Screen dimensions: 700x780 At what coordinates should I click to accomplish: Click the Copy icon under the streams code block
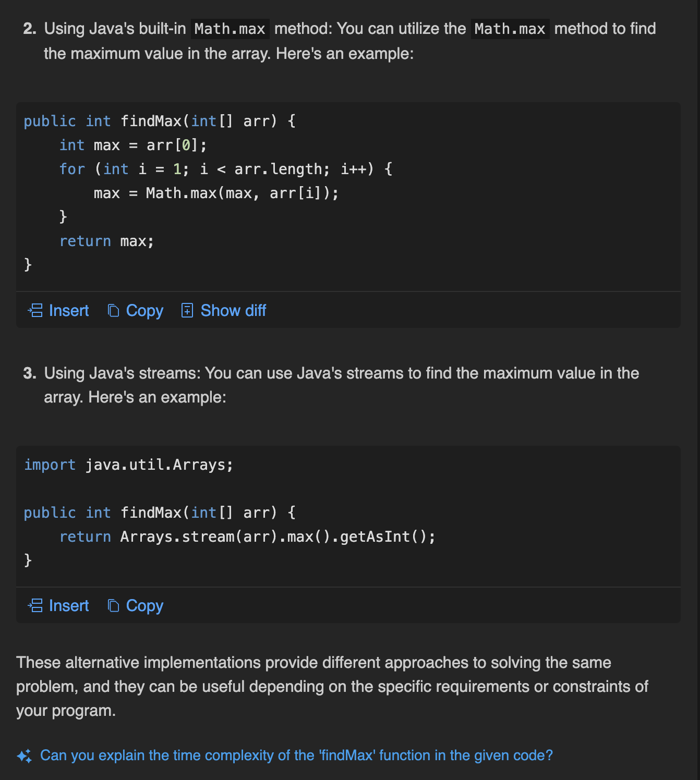pos(113,606)
